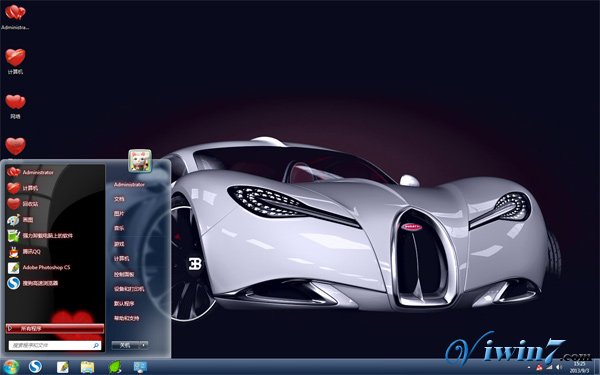Image resolution: width=600 pixels, height=375 pixels.
Task: Open 文档 in the Start menu right column
Action: (119, 199)
